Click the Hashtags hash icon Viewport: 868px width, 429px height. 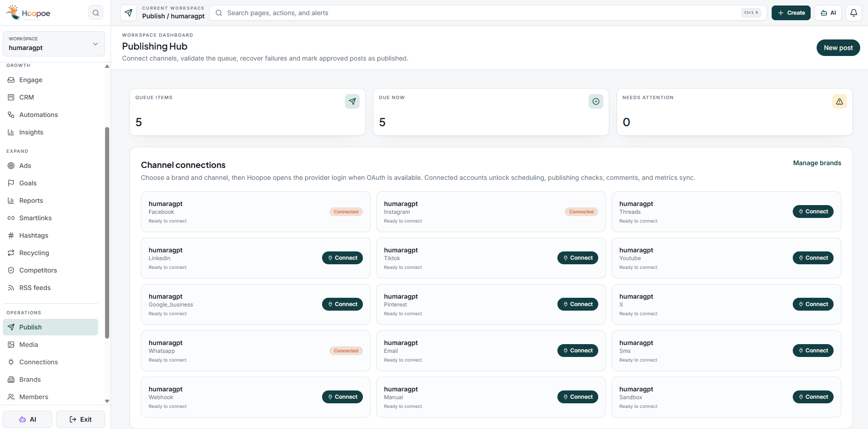(x=11, y=235)
